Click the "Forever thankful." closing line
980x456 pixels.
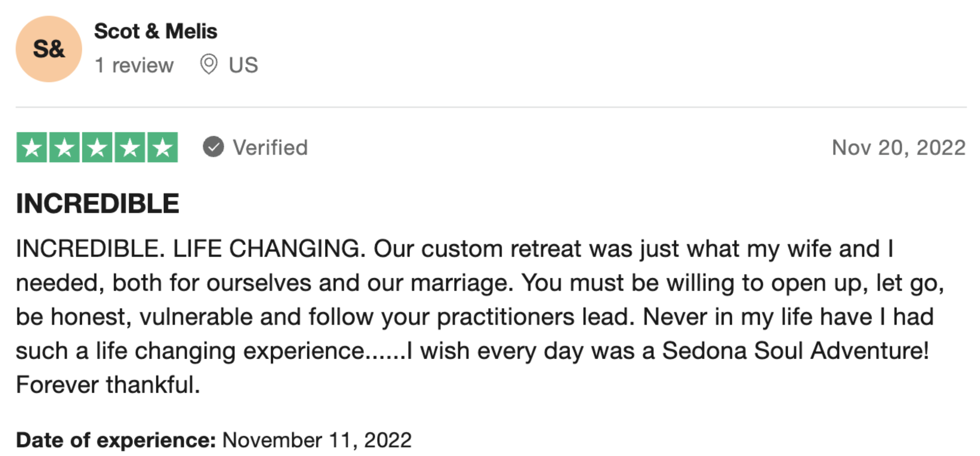(x=108, y=385)
